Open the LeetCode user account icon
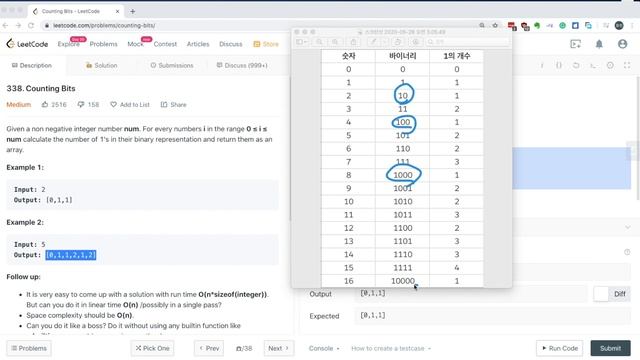The image size is (640, 360). click(x=622, y=44)
